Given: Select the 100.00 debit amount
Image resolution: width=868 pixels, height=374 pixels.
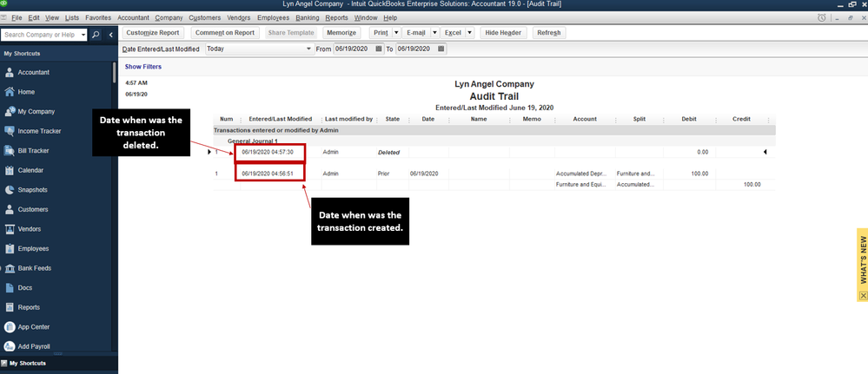Looking at the screenshot, I should [699, 174].
